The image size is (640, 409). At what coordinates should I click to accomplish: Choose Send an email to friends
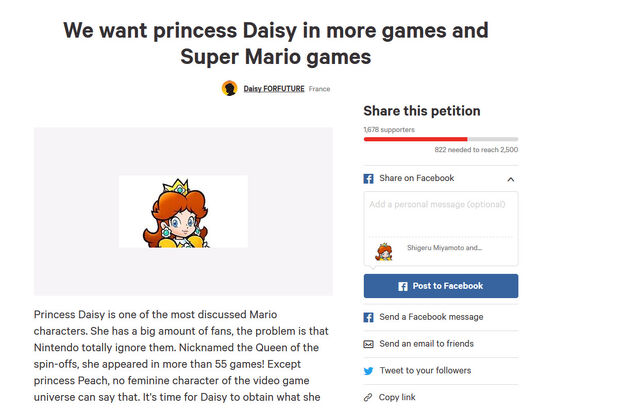click(427, 344)
